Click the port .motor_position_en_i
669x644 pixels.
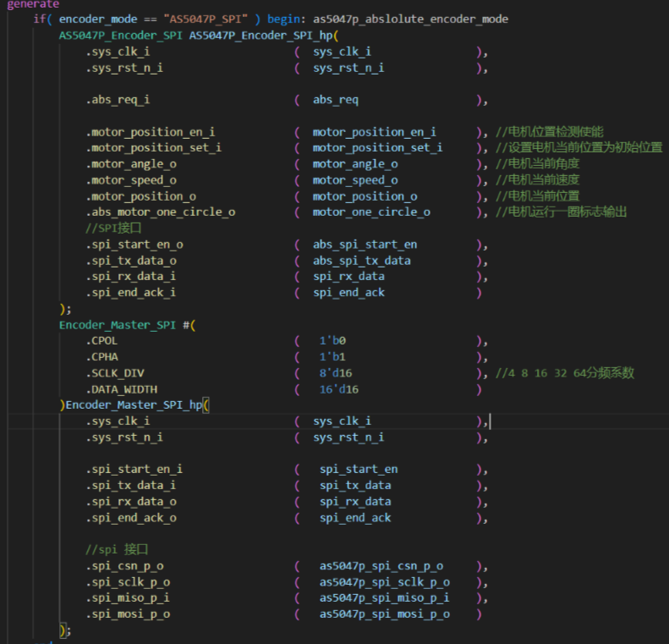pyautogui.click(x=151, y=132)
